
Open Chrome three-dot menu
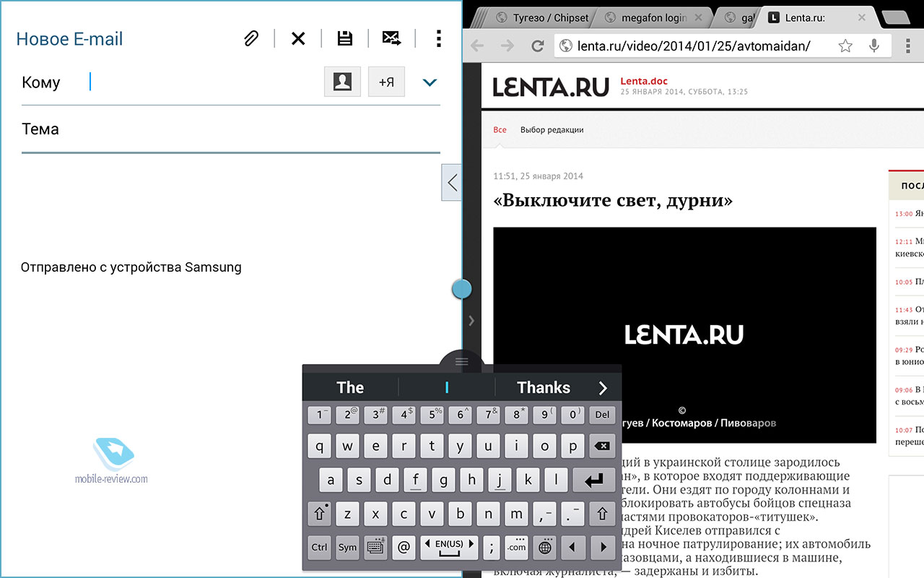[907, 46]
